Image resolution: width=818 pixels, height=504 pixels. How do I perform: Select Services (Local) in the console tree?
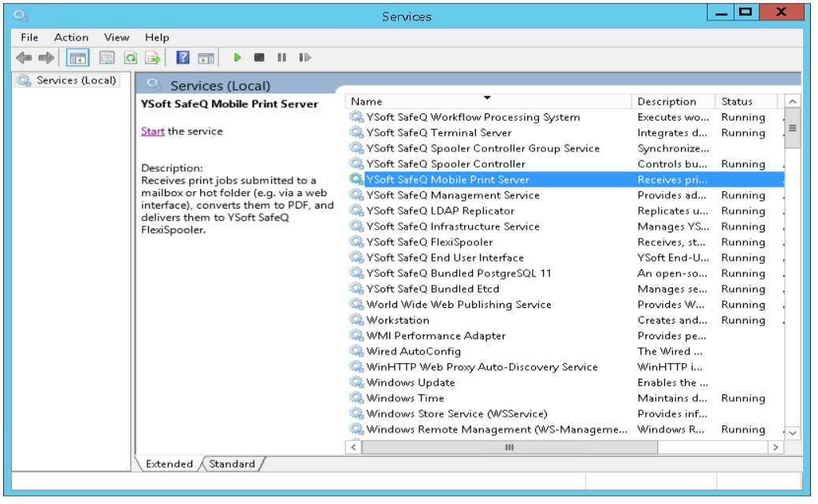(x=76, y=80)
